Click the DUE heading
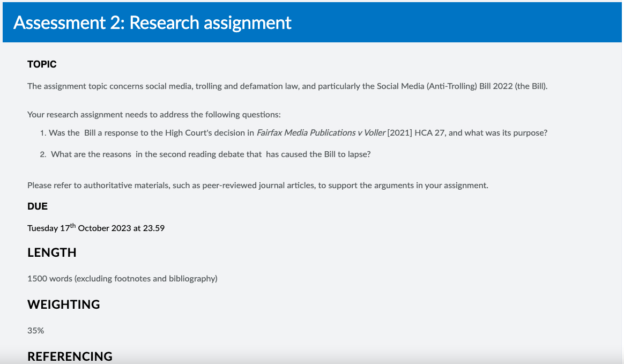The height and width of the screenshot is (364, 624). (37, 206)
